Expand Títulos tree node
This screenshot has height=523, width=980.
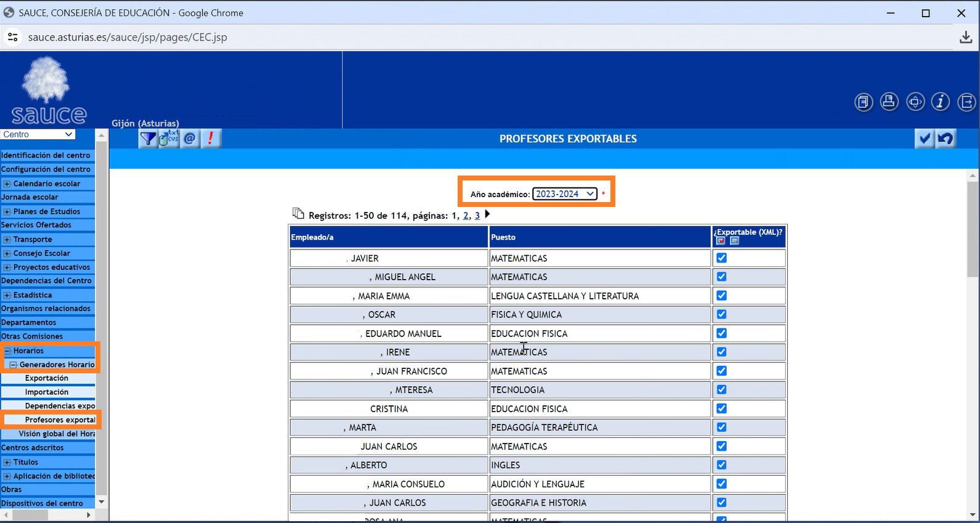(x=7, y=462)
